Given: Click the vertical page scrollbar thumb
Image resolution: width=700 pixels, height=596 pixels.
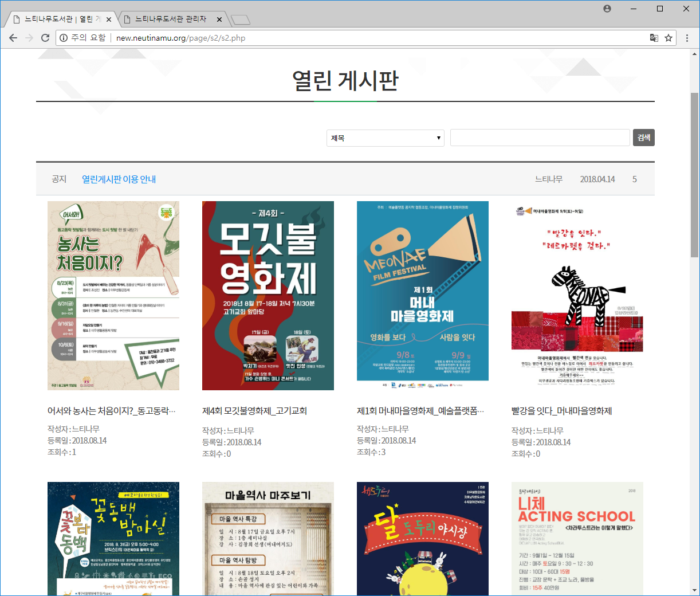Looking at the screenshot, I should [x=695, y=175].
